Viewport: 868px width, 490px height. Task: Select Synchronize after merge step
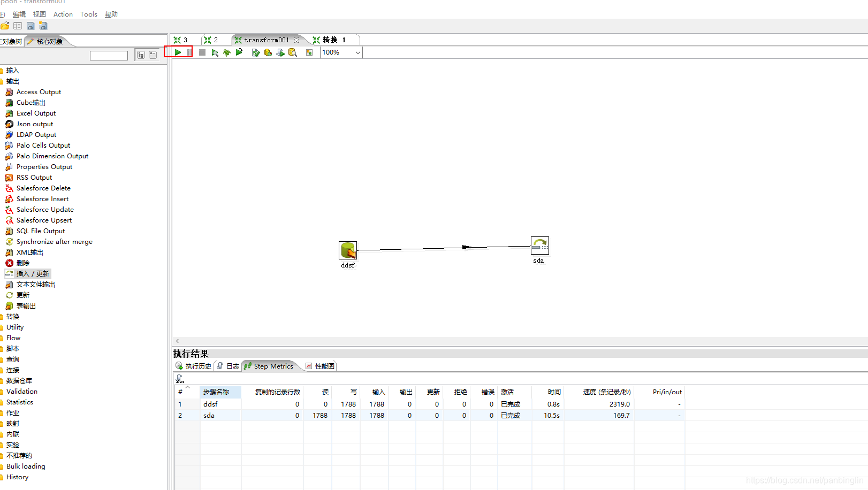(x=54, y=242)
